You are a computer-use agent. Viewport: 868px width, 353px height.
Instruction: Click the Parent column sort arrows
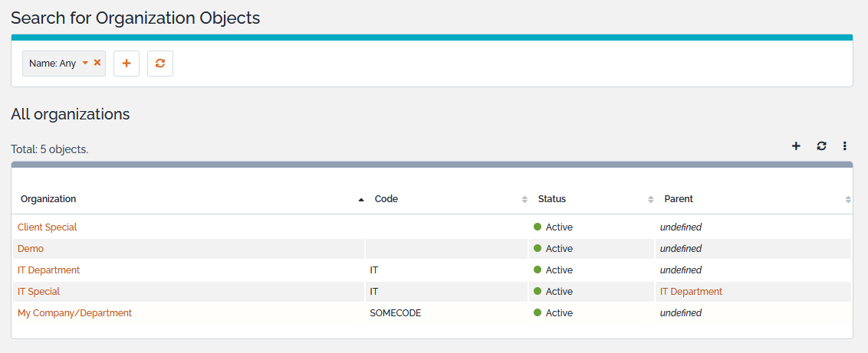pos(848,199)
